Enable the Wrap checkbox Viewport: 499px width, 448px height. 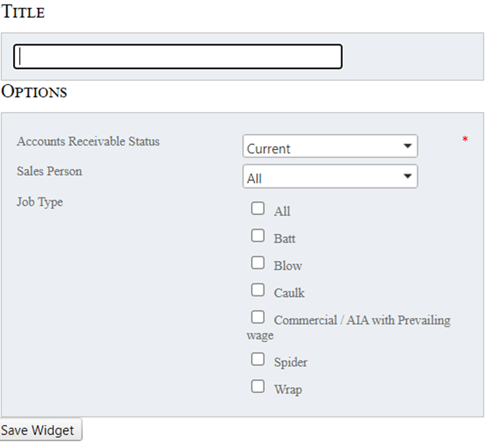(258, 386)
